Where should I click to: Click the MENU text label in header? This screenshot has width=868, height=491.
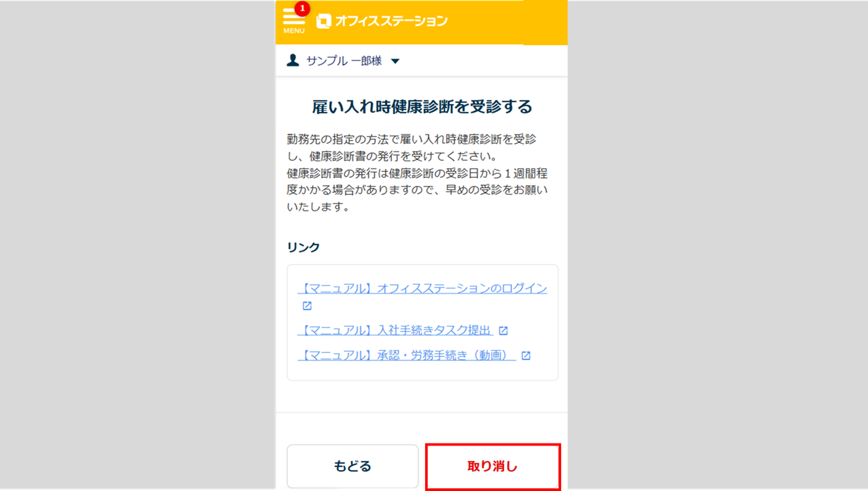point(294,31)
